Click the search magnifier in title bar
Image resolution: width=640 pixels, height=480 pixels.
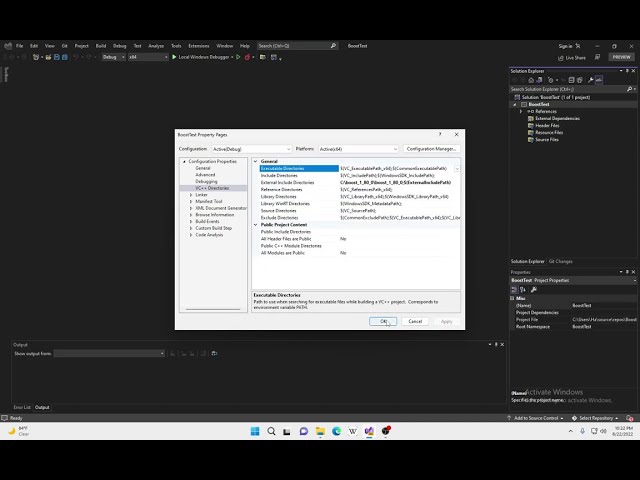333,46
